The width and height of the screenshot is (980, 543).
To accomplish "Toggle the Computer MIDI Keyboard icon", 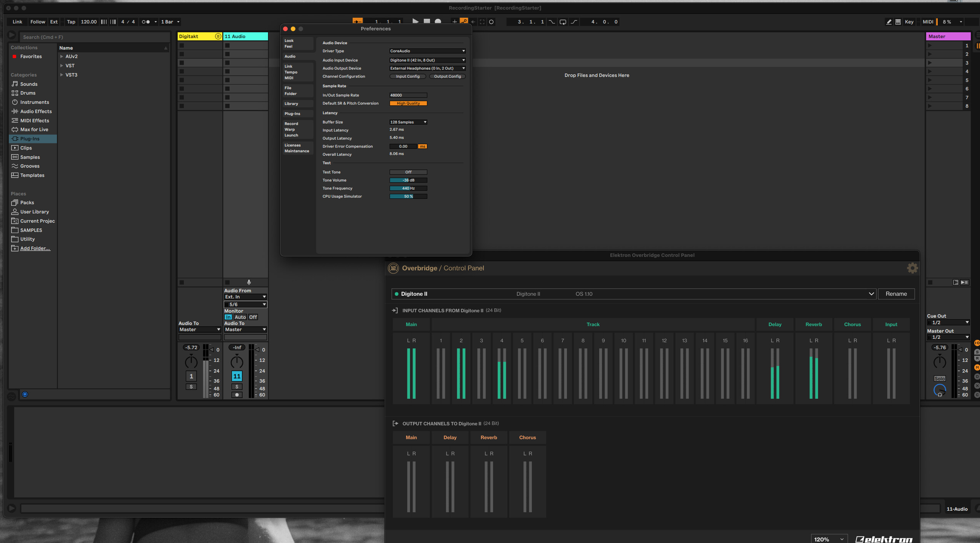I will pyautogui.click(x=898, y=22).
